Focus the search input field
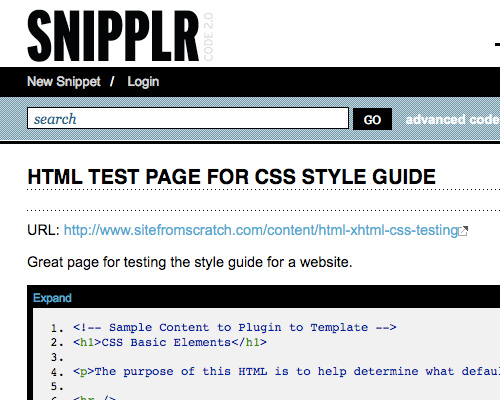The width and height of the screenshot is (500, 400). 188,118
